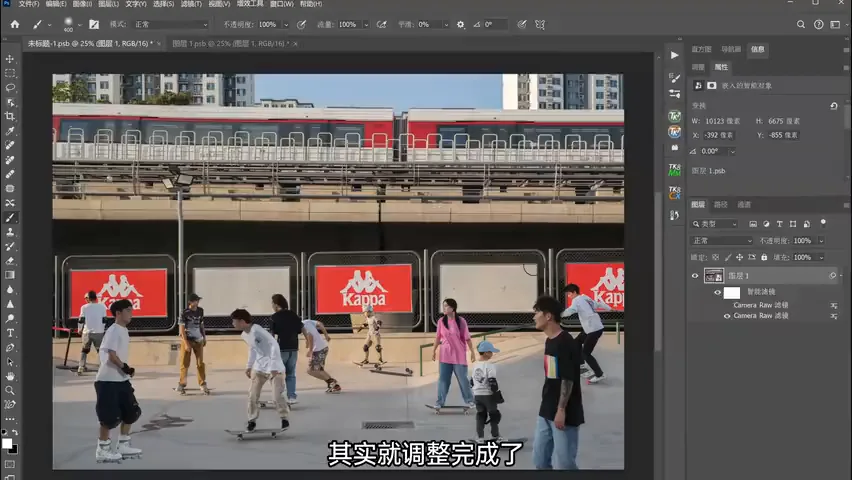Click Y position field -855
Image resolution: width=852 pixels, height=480 pixels.
(783, 135)
